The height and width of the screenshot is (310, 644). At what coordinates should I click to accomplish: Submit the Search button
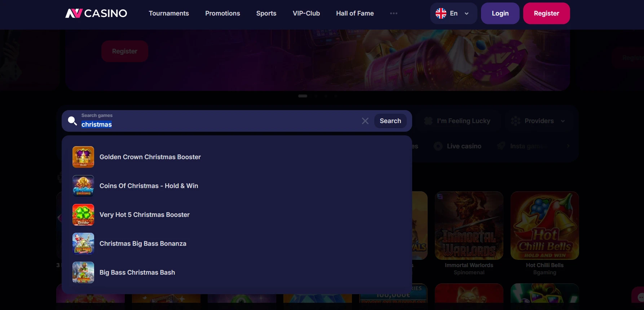(391, 121)
